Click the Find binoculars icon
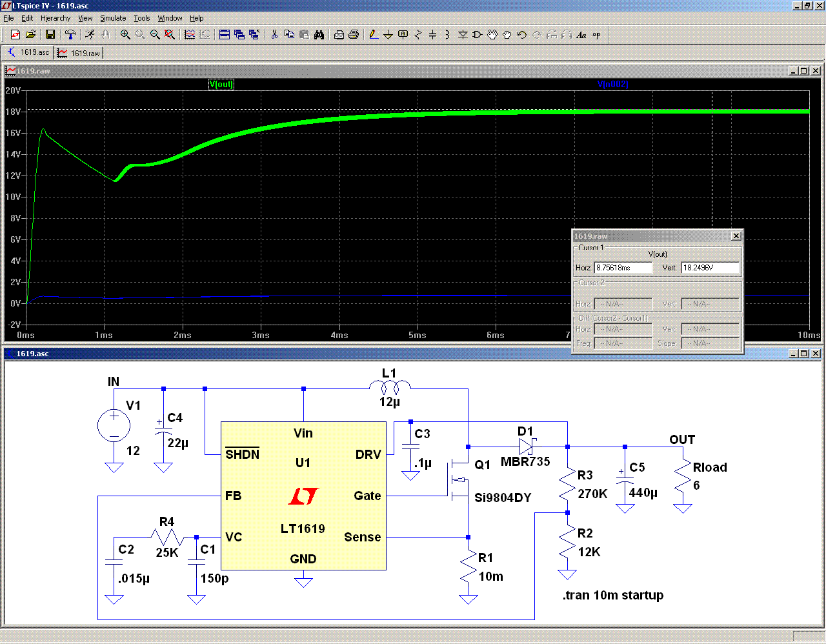 point(319,35)
